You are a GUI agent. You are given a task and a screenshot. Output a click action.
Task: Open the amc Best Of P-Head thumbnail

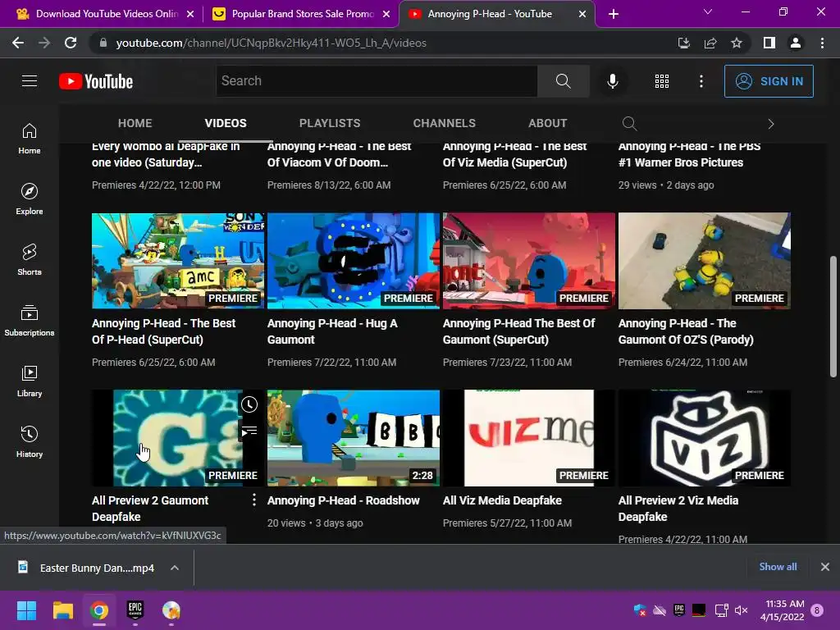coord(178,261)
